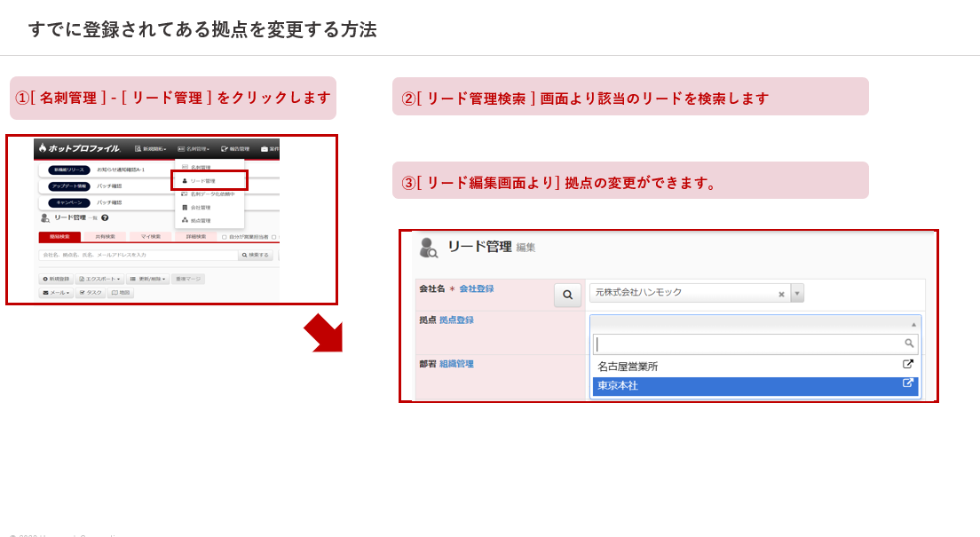Viewport: 980px width, 537px height.
Task: Click the リード管理 edit page user icon
Action: [x=428, y=248]
